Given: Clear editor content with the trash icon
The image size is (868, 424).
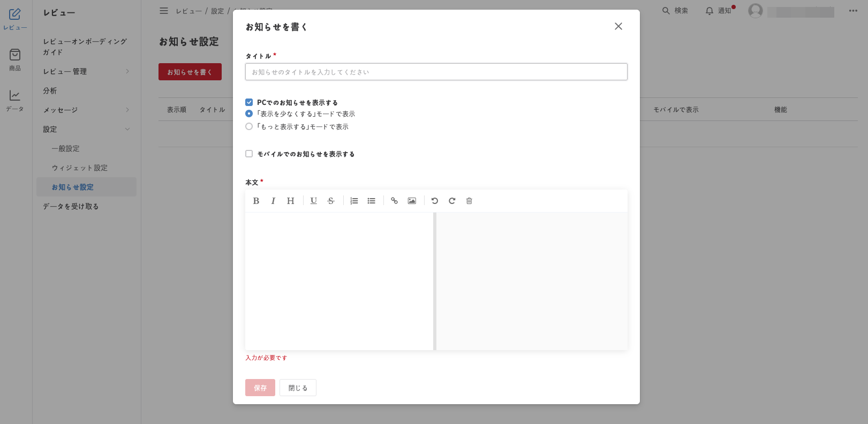Looking at the screenshot, I should (x=469, y=201).
